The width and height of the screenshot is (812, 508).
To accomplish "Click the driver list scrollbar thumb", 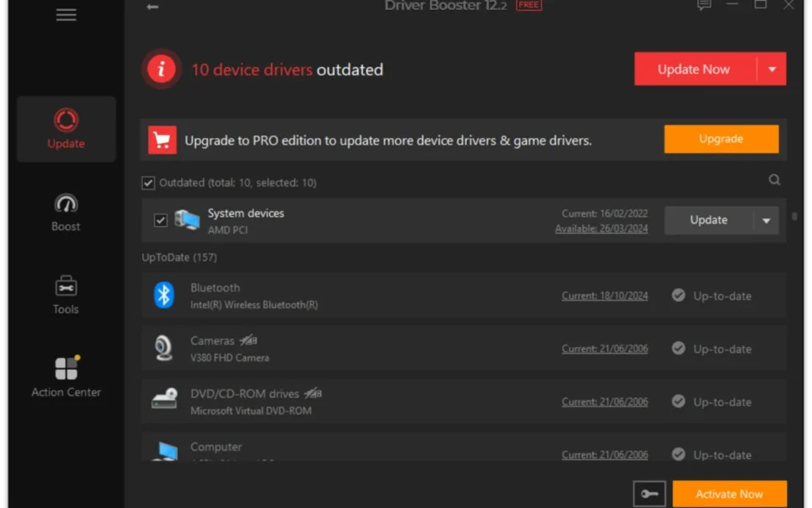I will pos(794,216).
